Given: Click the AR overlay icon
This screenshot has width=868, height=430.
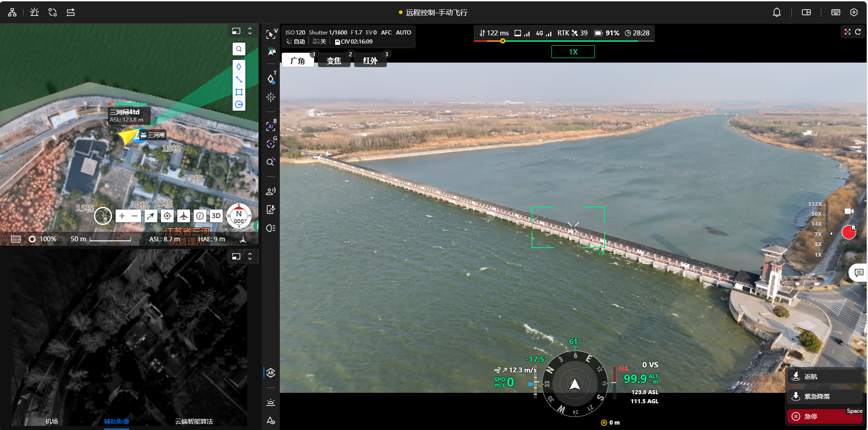Looking at the screenshot, I should pos(271,373).
